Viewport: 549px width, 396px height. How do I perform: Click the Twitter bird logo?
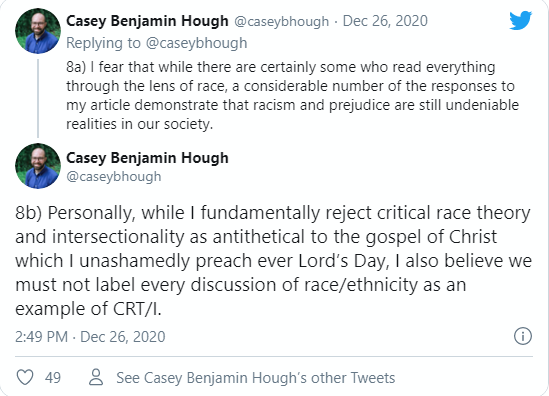[x=521, y=21]
